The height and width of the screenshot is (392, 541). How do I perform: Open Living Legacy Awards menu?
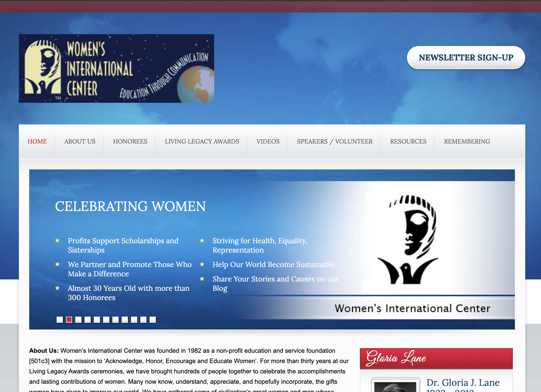coord(202,142)
